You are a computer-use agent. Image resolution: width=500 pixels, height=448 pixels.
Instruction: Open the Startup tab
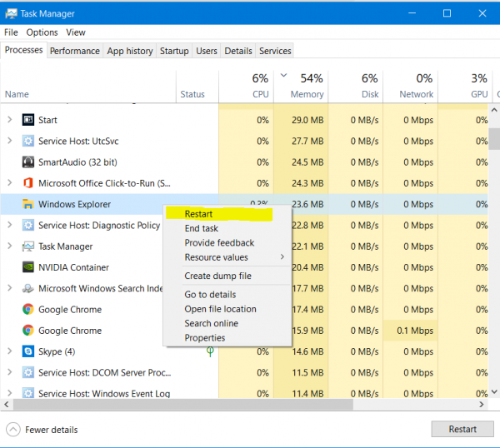coord(174,51)
